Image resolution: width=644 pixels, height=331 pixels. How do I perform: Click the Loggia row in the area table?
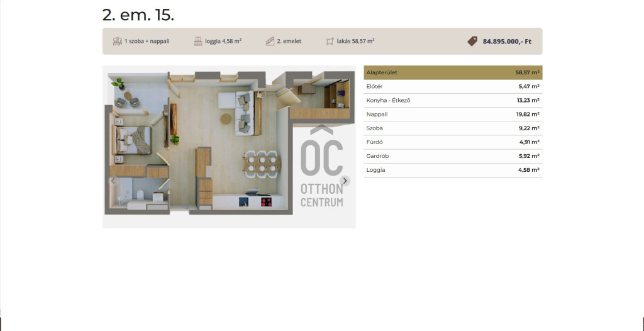453,170
